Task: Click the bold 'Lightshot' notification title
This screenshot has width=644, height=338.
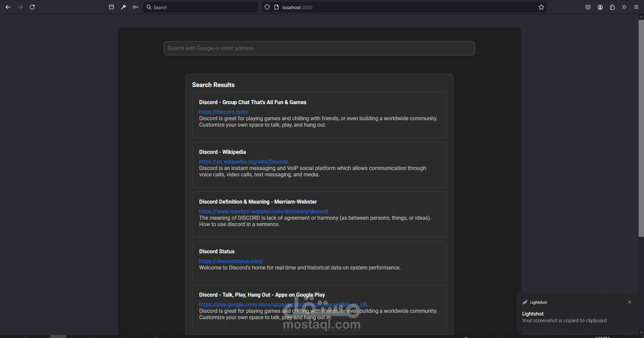Action: [533, 314]
